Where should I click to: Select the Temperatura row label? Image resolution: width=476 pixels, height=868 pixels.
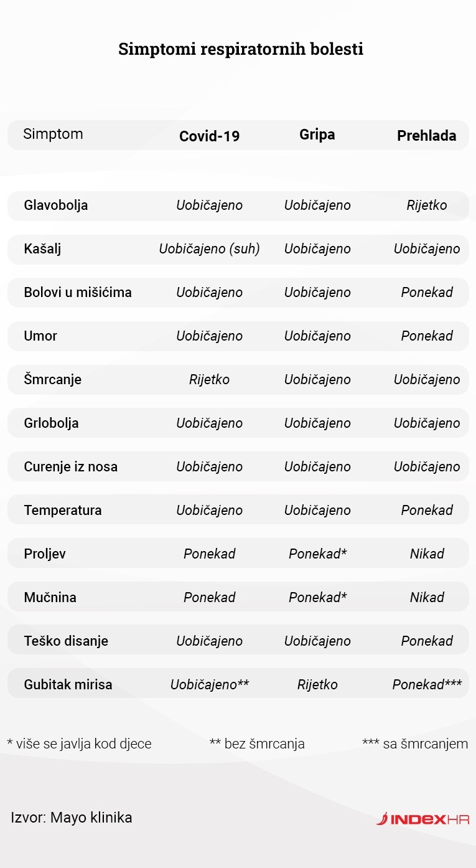63,511
